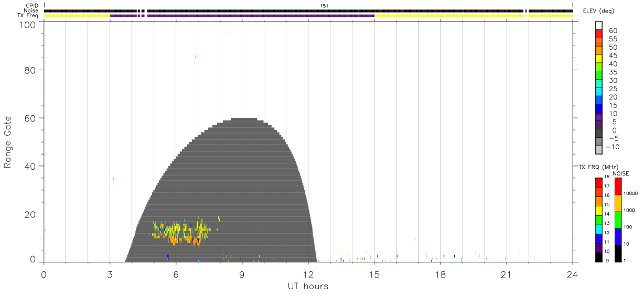Viewport: 644px width, 297px height.
Task: Click the '100' label in NOISE legend
Action: 628,227
